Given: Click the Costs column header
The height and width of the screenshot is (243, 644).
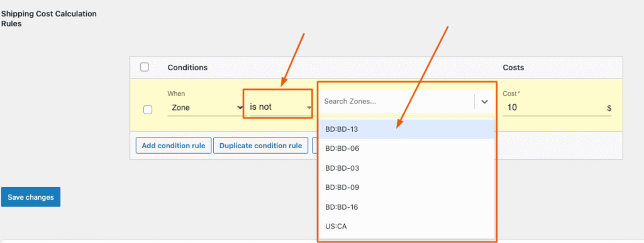Looking at the screenshot, I should (513, 67).
